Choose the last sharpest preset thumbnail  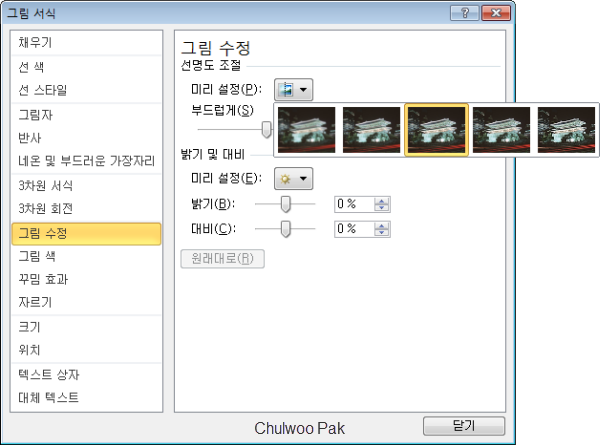pos(566,130)
